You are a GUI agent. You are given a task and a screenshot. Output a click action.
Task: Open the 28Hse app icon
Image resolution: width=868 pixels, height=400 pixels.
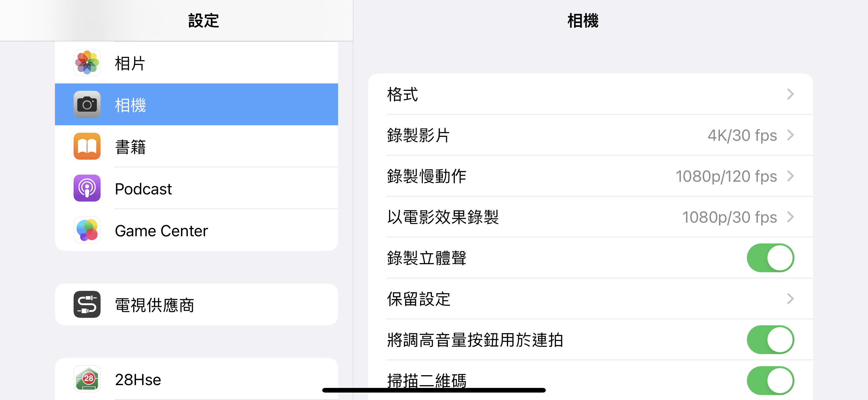click(x=87, y=379)
